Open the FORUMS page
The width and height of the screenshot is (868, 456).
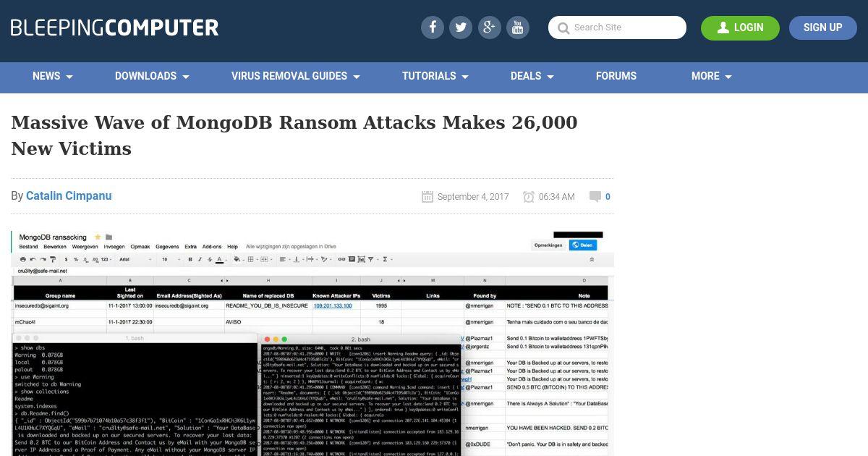click(x=616, y=76)
